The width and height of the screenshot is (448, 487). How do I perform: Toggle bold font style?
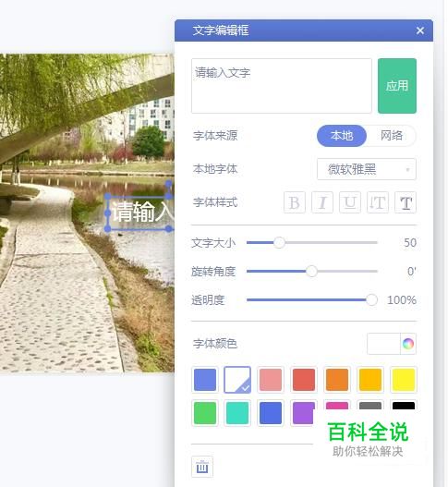(295, 202)
